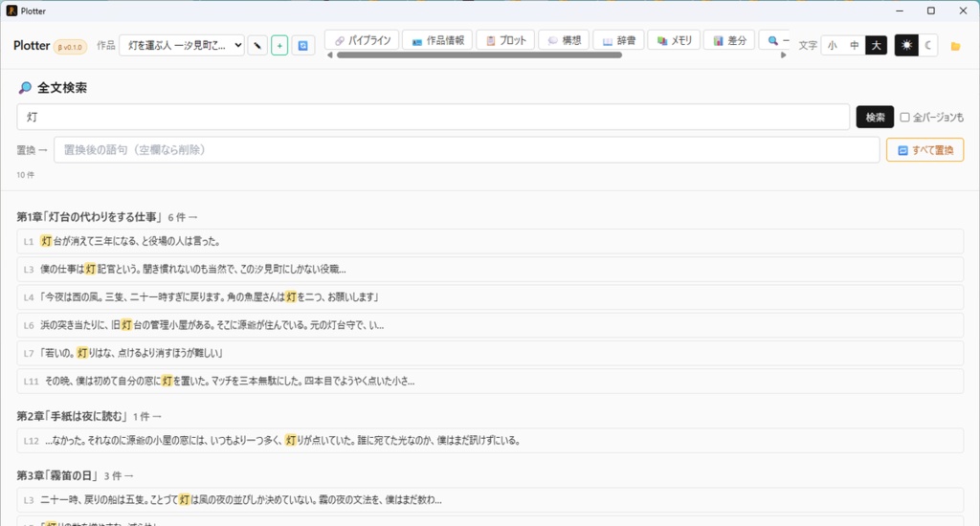Open result 灯台が消えて三年になる
Screen dimensions: 980x526
click(x=490, y=241)
